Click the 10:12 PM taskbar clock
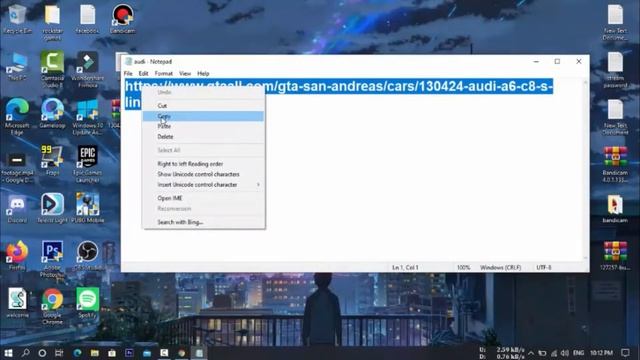The height and width of the screenshot is (360, 640). [x=601, y=353]
